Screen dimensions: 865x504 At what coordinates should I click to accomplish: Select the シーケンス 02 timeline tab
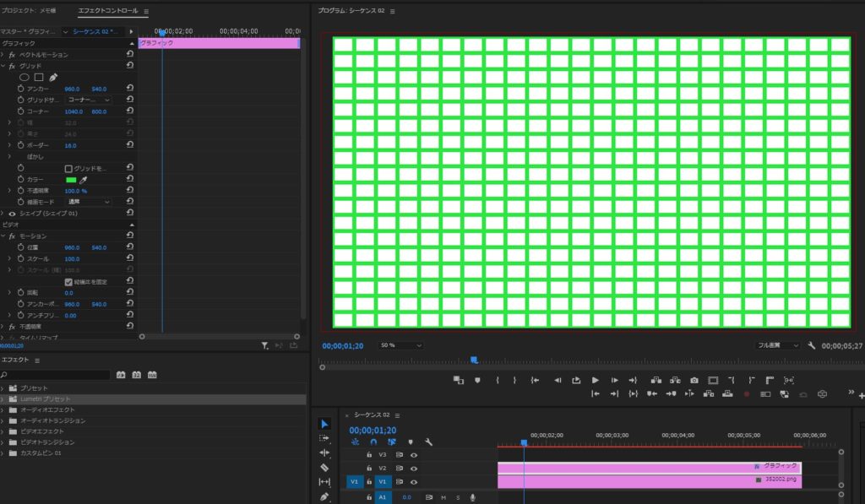click(x=372, y=415)
